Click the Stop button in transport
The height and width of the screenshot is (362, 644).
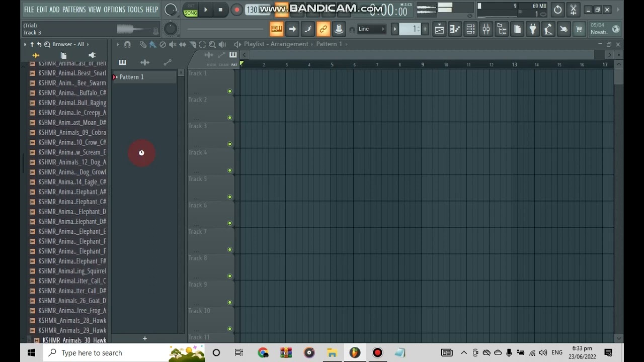point(220,10)
